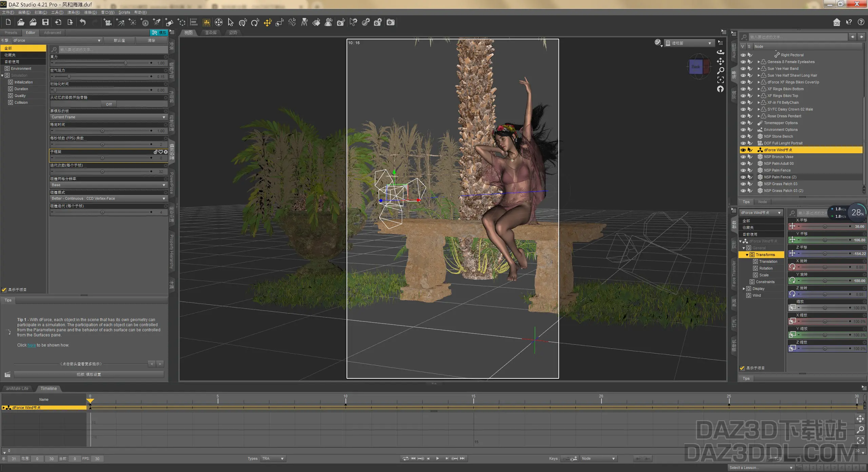Viewport: 868px width, 472px height.
Task: Open the Scripts menu
Action: pos(124,12)
